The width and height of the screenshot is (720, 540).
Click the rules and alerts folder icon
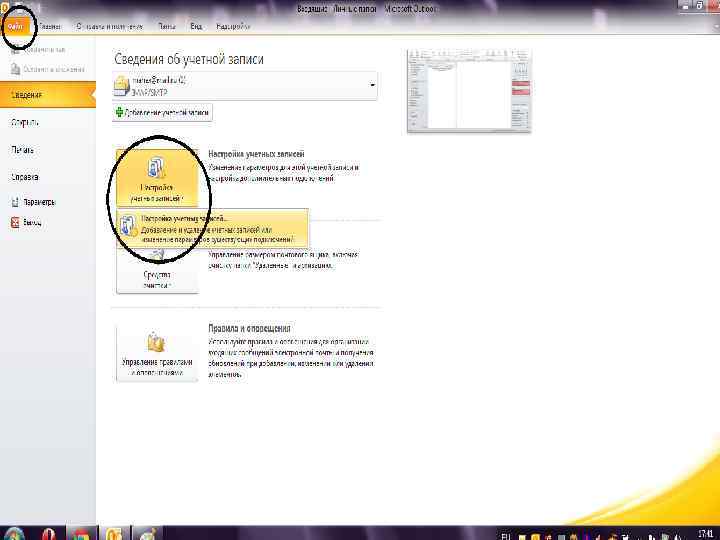point(156,342)
